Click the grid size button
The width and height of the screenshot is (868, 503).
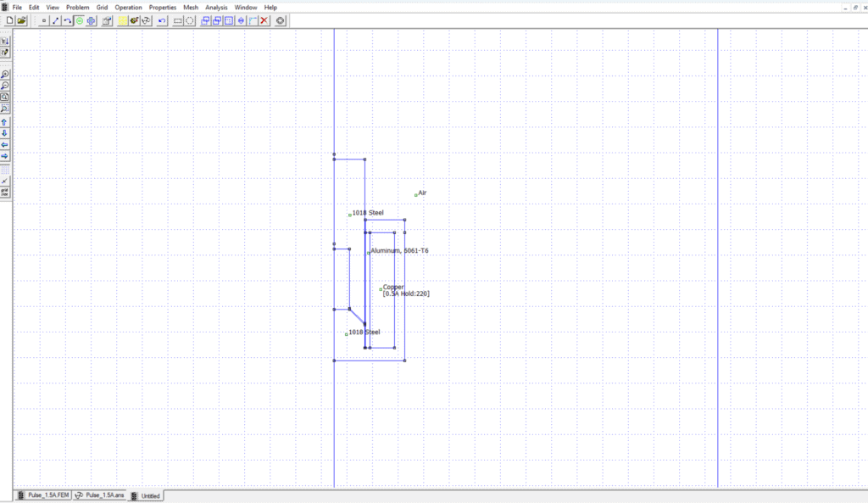[x=5, y=193]
